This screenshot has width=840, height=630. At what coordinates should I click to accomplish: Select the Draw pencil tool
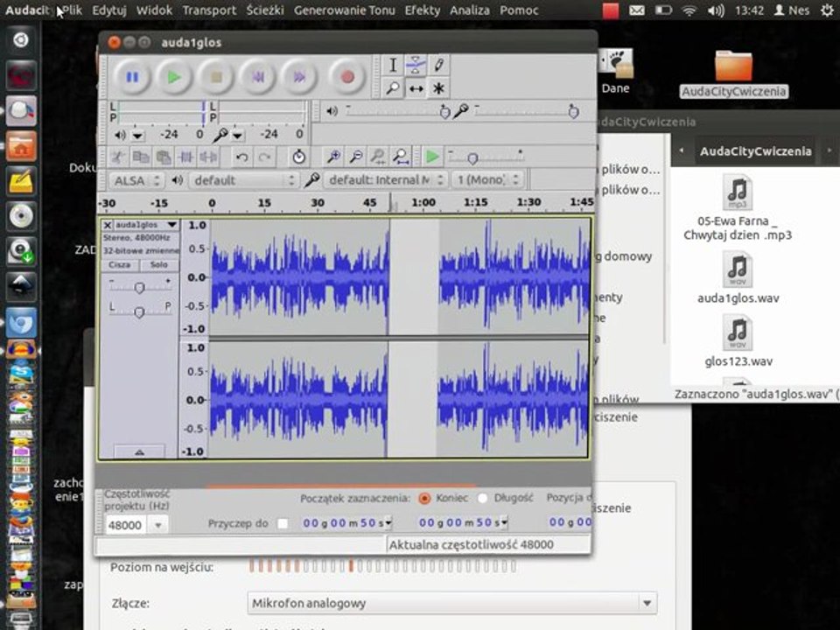438,66
